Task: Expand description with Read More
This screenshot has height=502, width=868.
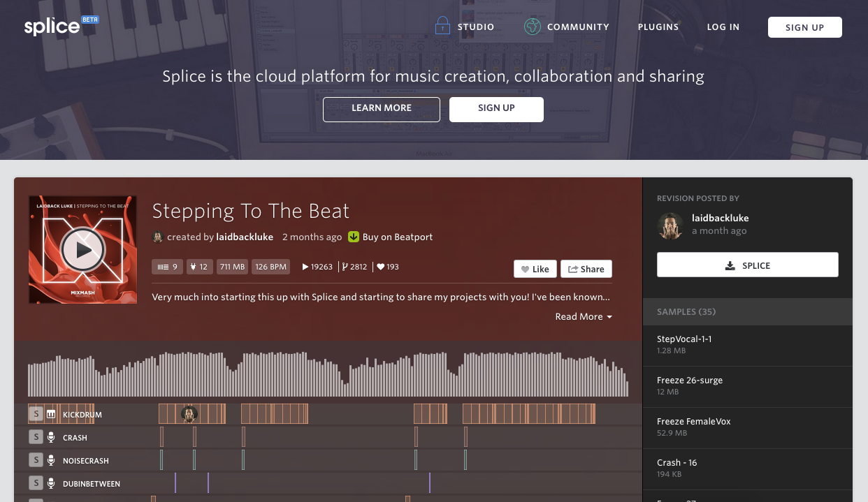Action: [x=583, y=316]
